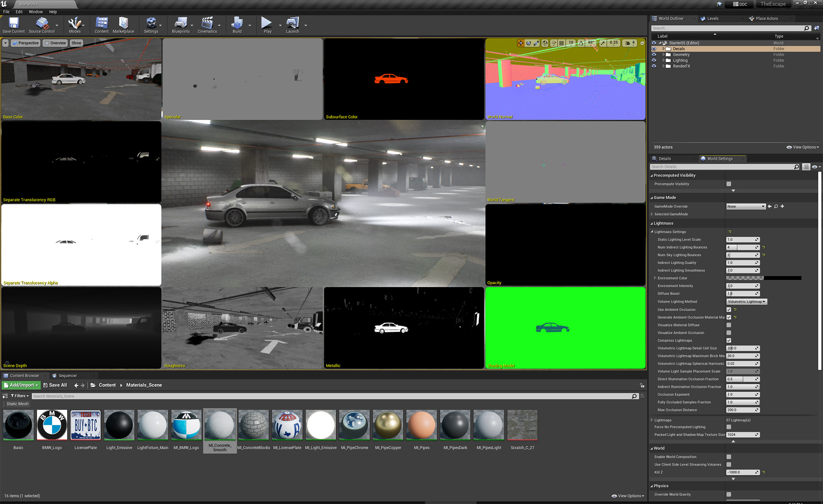Open the Window menu
Screen dimensions: 823x504
[x=35, y=12]
